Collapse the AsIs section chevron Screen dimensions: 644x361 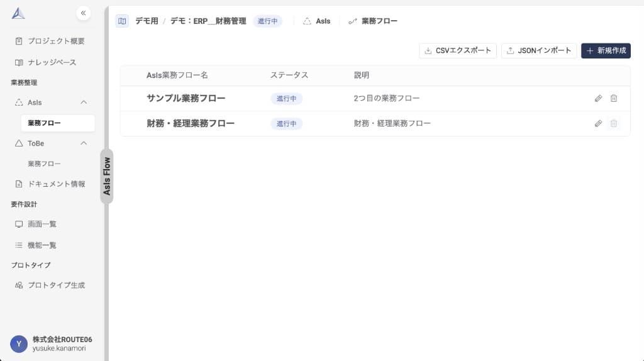tap(84, 103)
